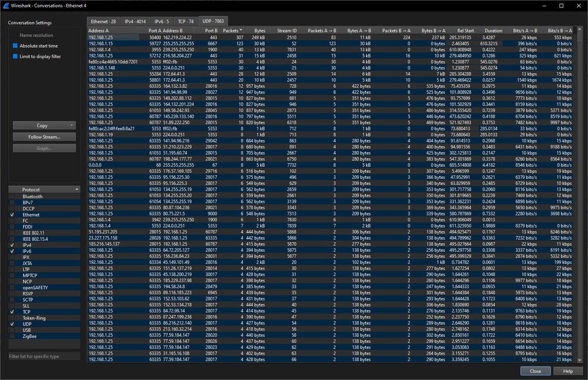Image resolution: width=588 pixels, height=380 pixels.
Task: Focus the Filter list for specific type field
Action: click(x=44, y=356)
